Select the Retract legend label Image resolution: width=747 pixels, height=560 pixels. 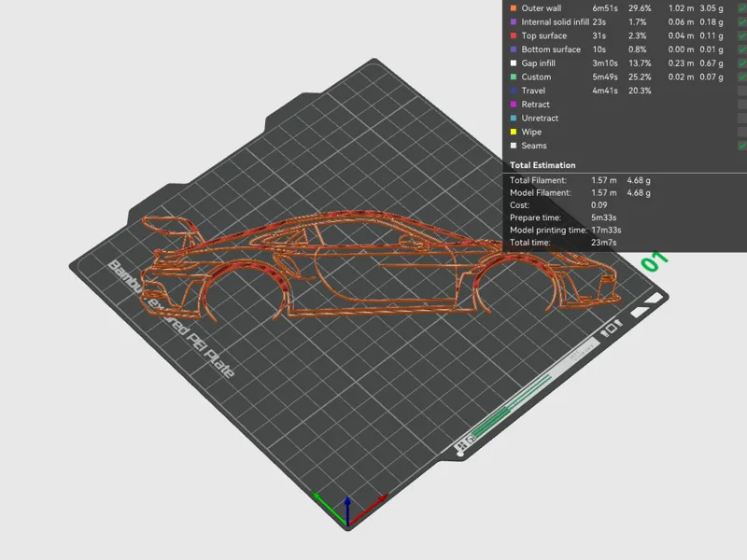click(x=535, y=105)
